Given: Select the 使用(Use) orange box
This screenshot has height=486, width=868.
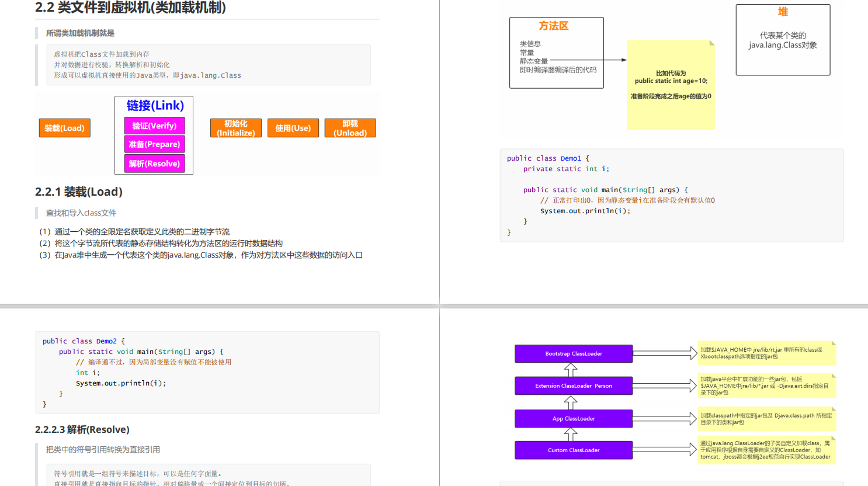Looking at the screenshot, I should [x=293, y=128].
